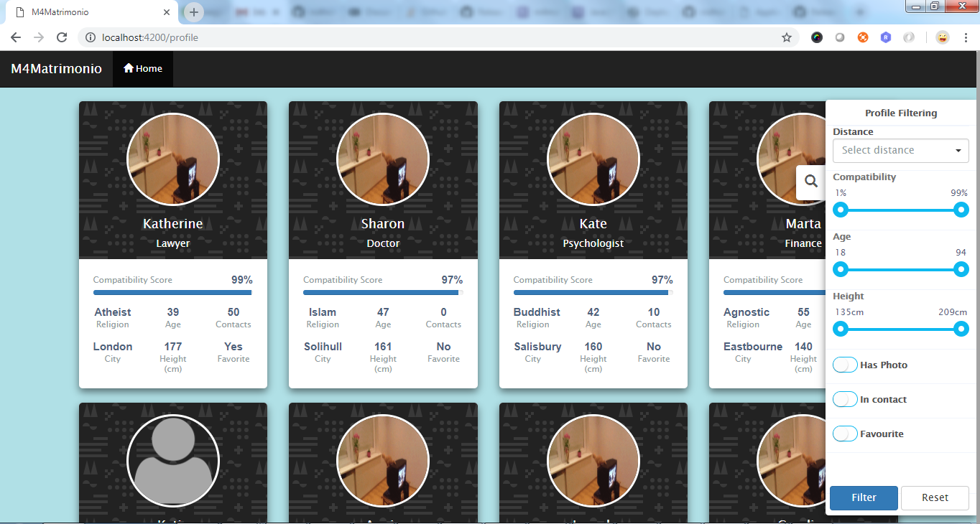Open the Select distance dropdown
The width and height of the screenshot is (980, 524).
click(900, 151)
